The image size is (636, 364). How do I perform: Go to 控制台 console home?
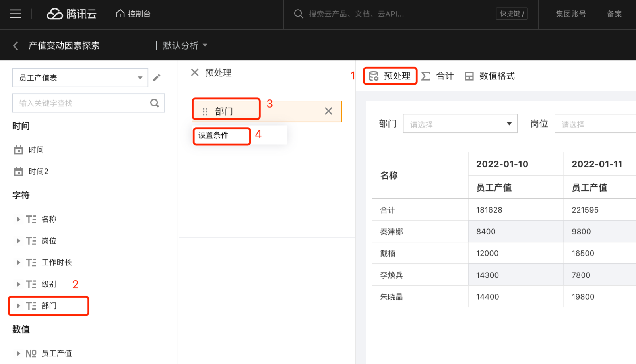(x=133, y=14)
